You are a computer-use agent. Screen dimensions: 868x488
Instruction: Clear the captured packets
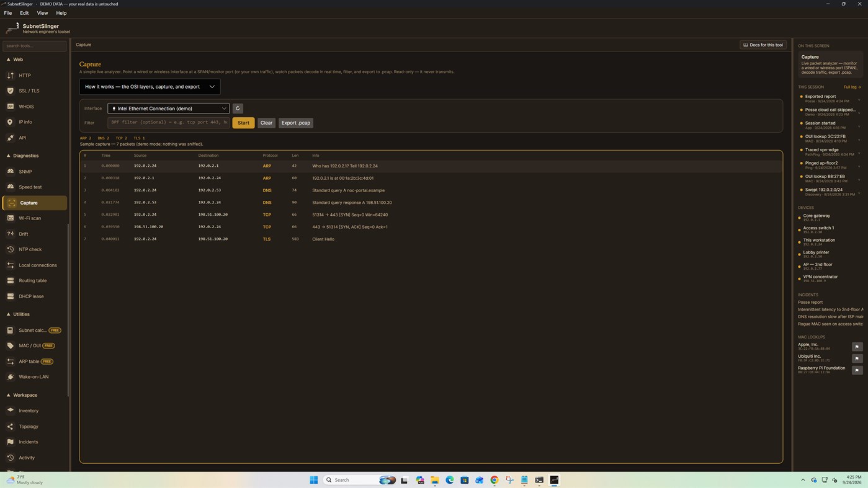(x=266, y=123)
